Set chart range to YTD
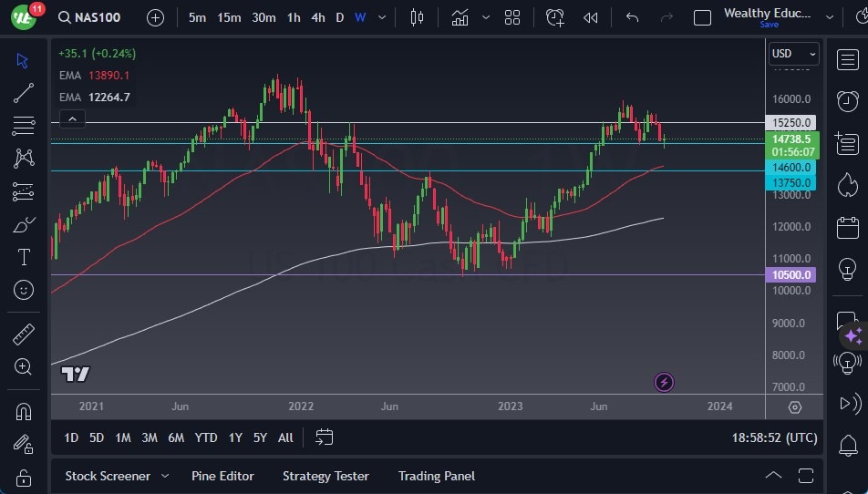The height and width of the screenshot is (494, 868). tap(206, 437)
